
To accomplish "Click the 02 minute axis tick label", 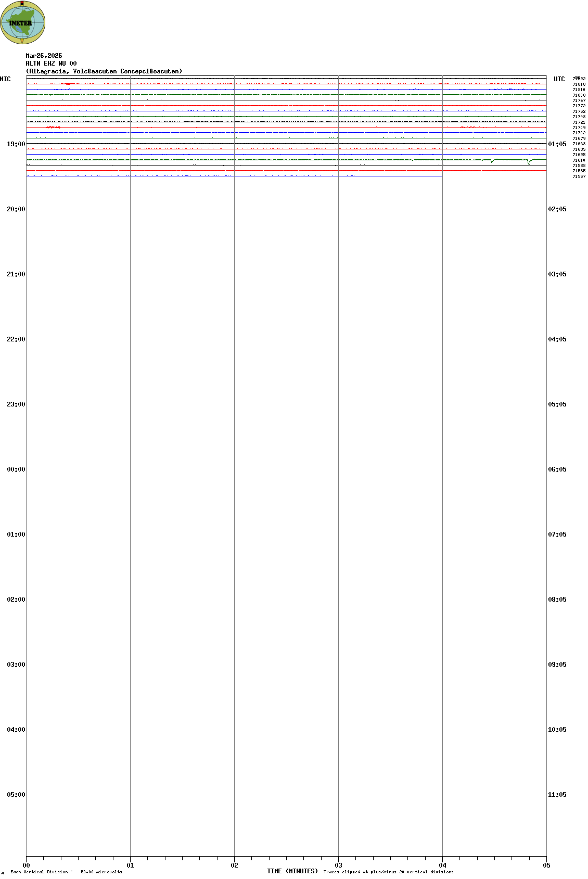I will coord(234,865).
